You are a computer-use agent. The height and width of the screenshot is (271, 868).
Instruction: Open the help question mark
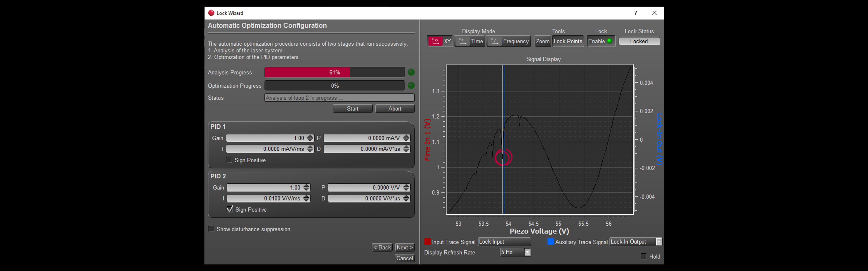pos(635,13)
